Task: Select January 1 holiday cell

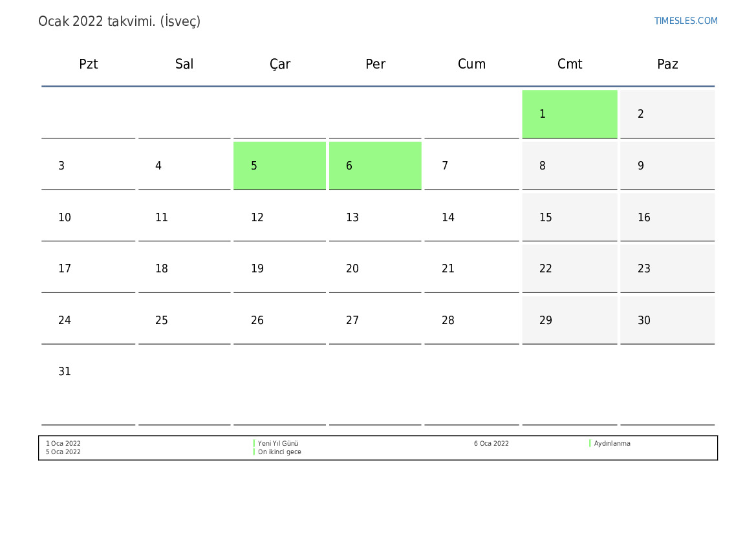Action: [569, 114]
